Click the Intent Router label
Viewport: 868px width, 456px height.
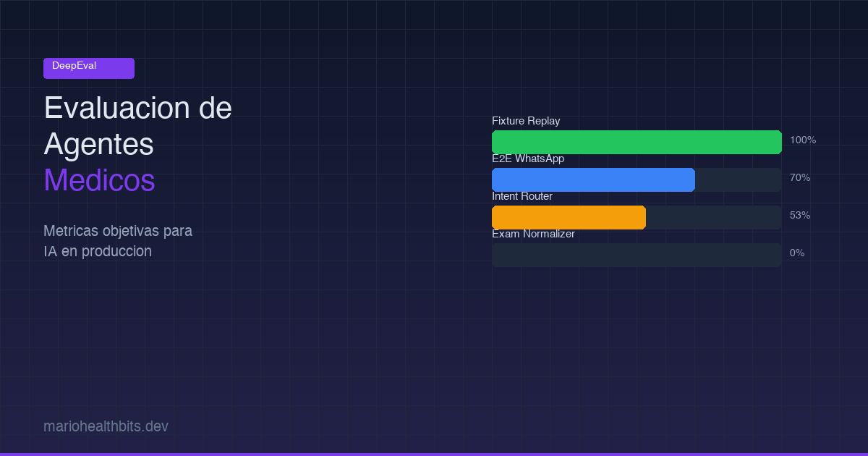coord(522,196)
